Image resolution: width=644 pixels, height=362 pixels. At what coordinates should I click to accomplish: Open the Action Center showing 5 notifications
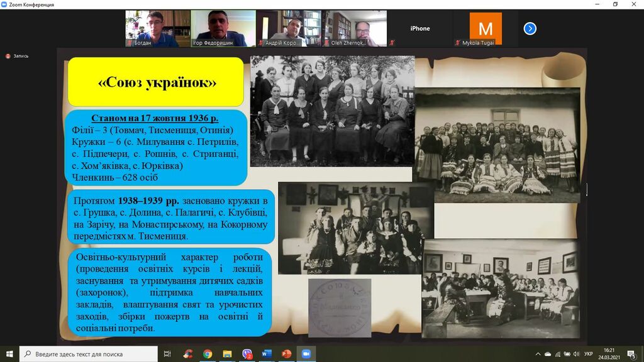[x=631, y=354]
